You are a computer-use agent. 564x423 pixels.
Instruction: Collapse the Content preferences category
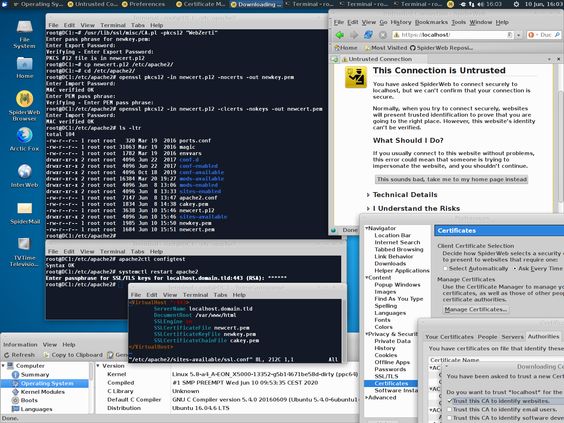pos(367,277)
